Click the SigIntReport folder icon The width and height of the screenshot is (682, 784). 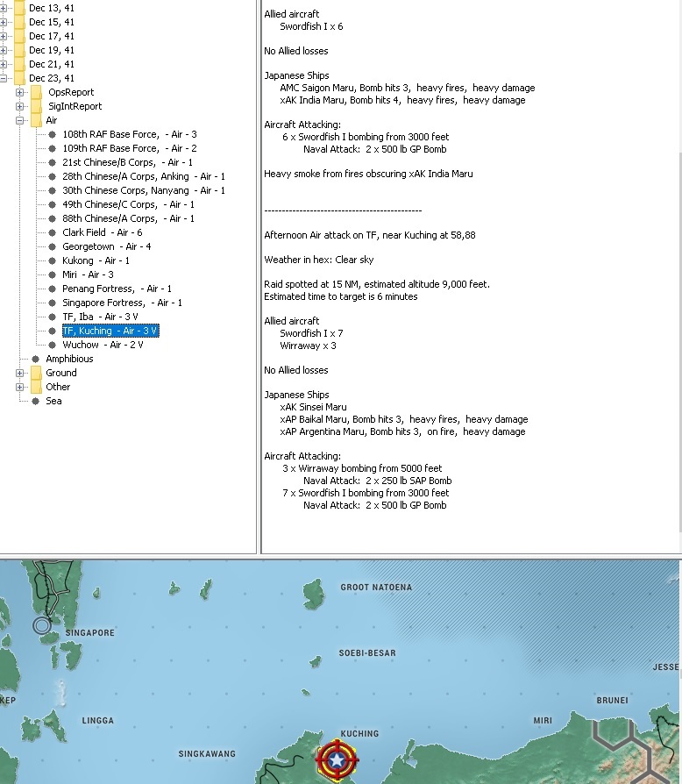[x=36, y=106]
